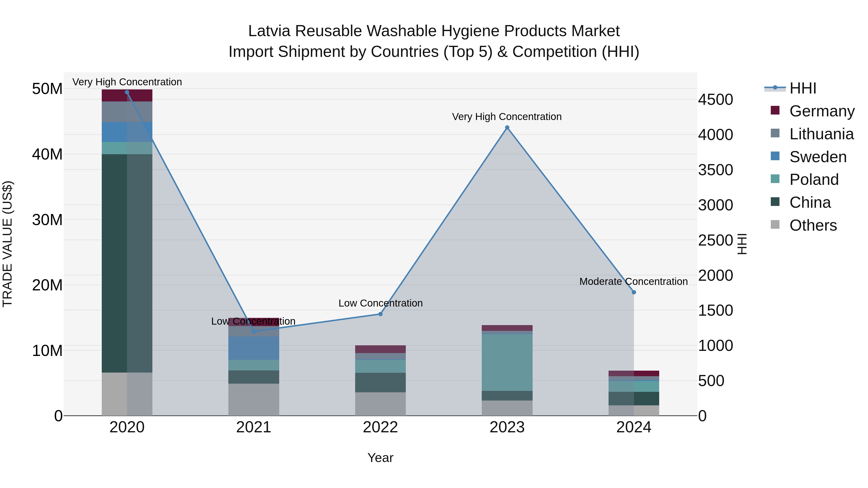This screenshot has height=488, width=868.
Task: Click the Low Concentration annotation above 2022
Action: [380, 303]
